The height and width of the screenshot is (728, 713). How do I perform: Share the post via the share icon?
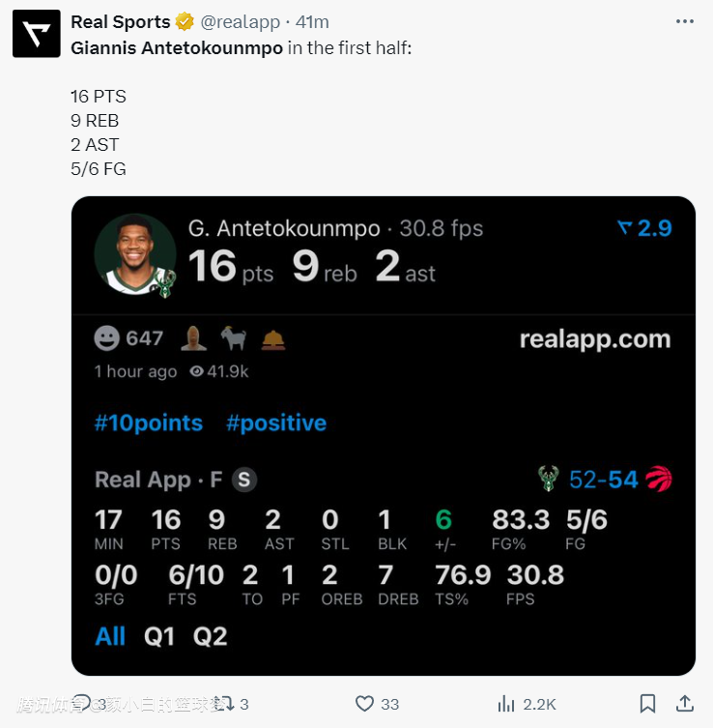(x=684, y=704)
